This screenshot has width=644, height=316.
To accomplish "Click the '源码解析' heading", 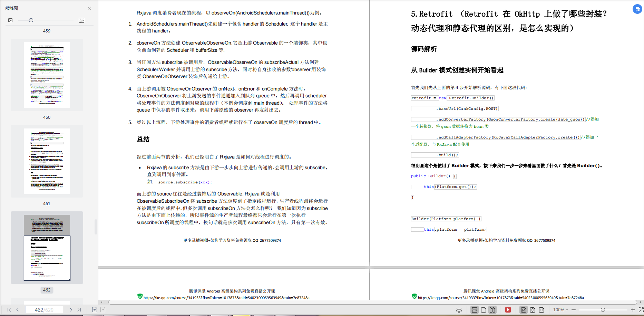I will coord(424,49).
